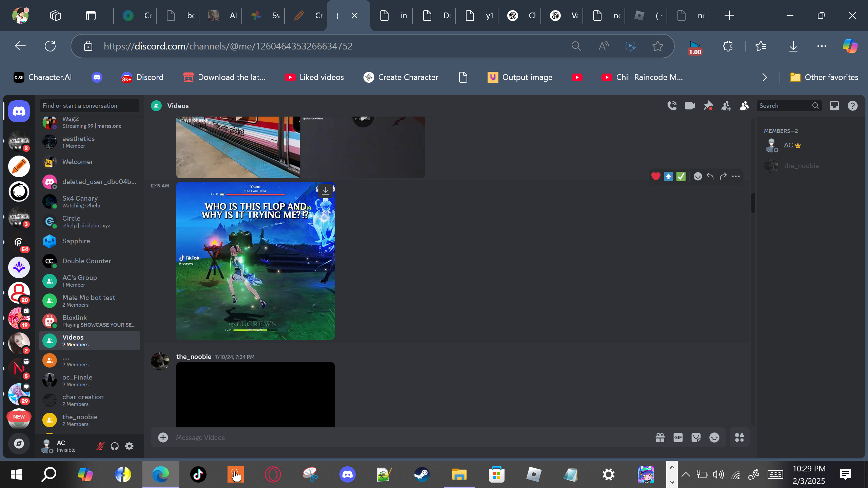Open the Double Counter conversation
This screenshot has width=868, height=488.
coord(89,261)
